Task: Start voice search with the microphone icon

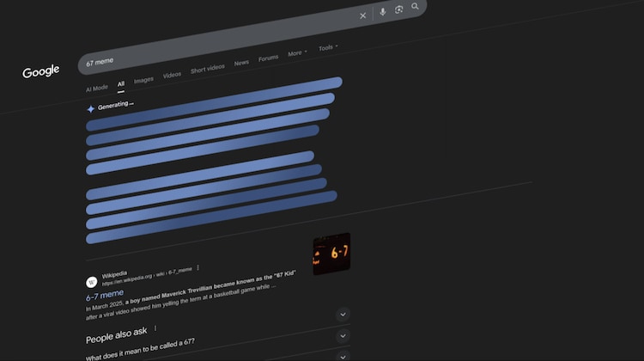Action: click(x=383, y=12)
